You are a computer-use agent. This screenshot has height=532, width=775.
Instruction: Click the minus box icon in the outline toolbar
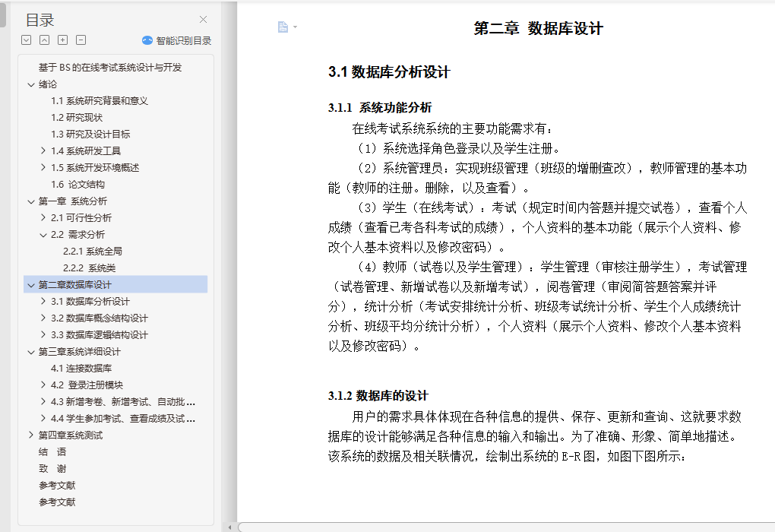click(81, 40)
